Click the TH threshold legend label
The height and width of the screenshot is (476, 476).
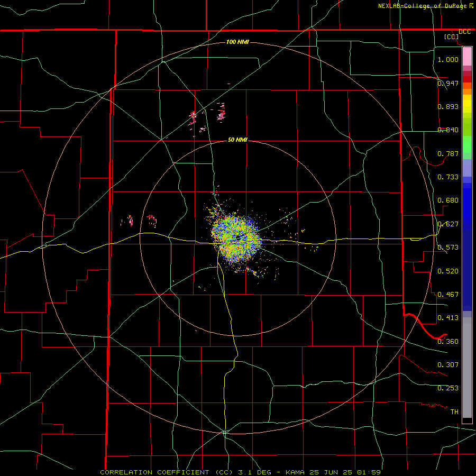click(454, 412)
